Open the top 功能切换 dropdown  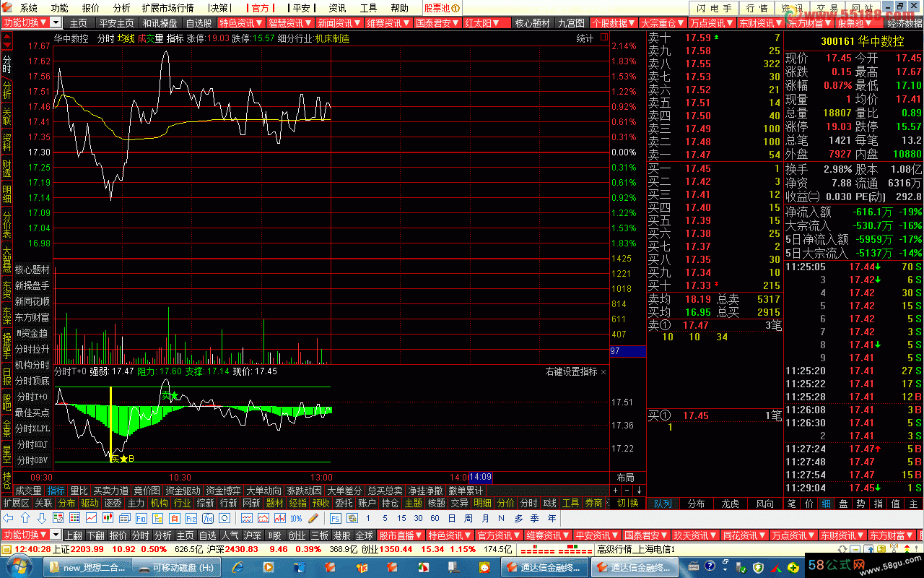point(56,23)
